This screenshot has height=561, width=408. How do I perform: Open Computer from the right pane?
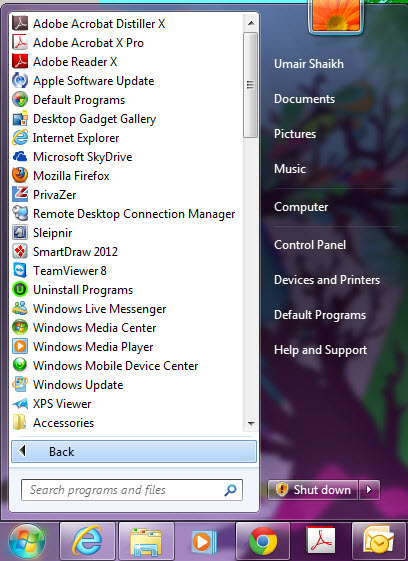[301, 207]
